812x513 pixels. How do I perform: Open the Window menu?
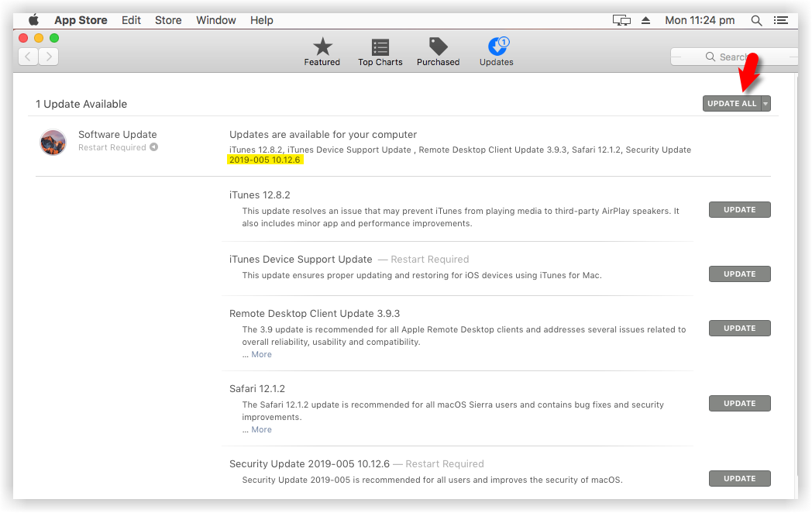pos(216,20)
